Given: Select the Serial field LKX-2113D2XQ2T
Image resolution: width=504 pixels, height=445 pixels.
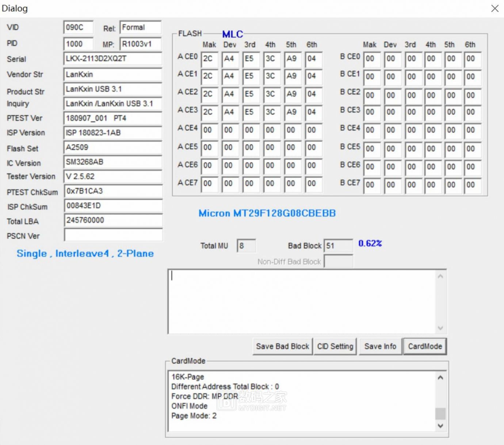Looking at the screenshot, I should (x=112, y=59).
